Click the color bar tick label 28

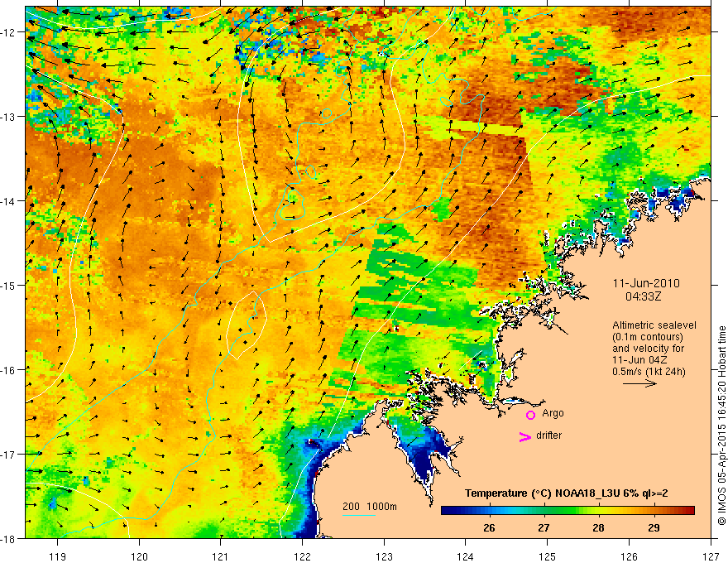pos(598,527)
